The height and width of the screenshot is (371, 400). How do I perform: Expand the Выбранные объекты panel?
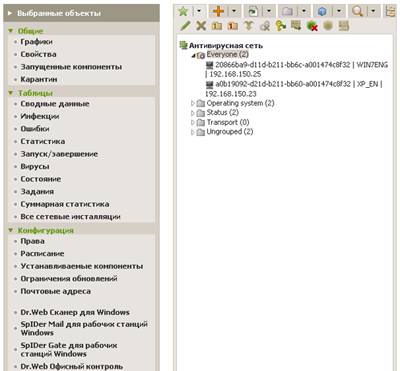[x=10, y=13]
